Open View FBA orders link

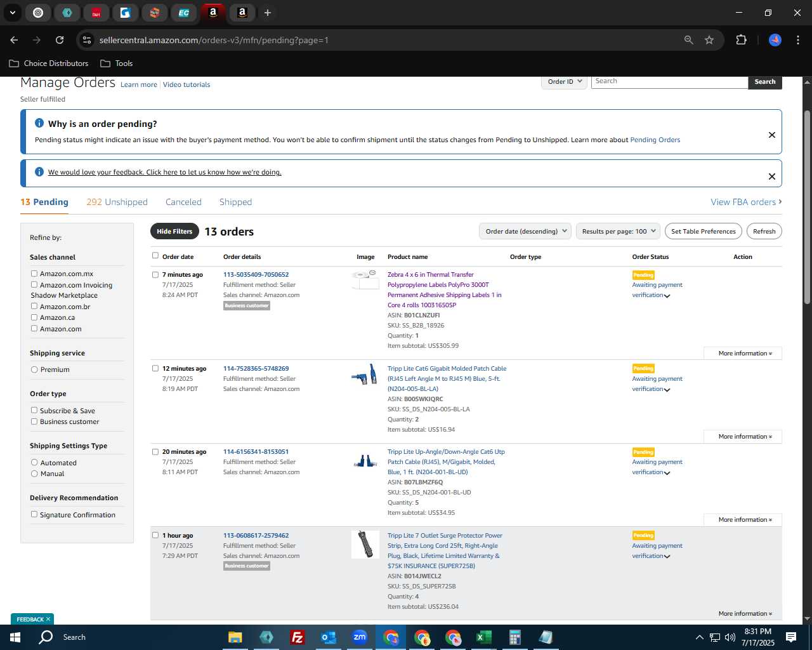click(x=746, y=202)
